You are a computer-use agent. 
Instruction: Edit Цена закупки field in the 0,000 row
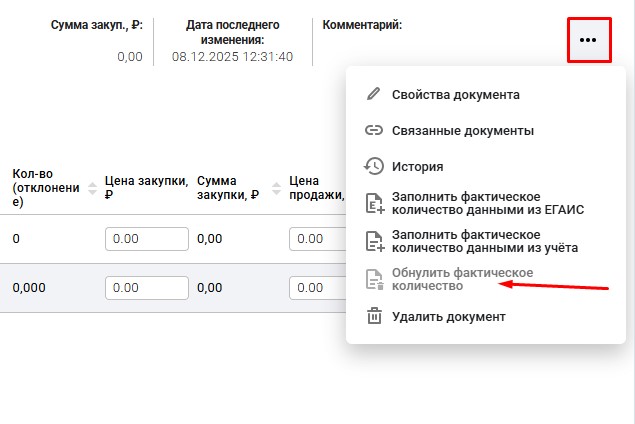[147, 288]
